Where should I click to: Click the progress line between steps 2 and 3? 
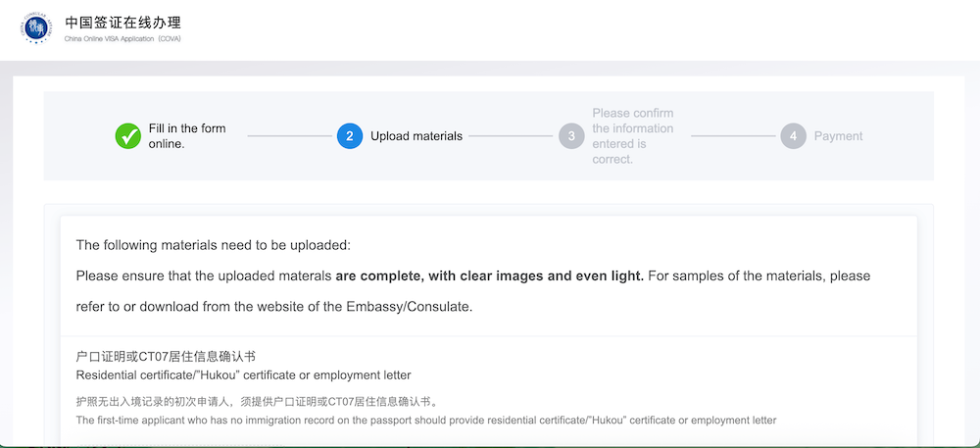[x=510, y=136]
